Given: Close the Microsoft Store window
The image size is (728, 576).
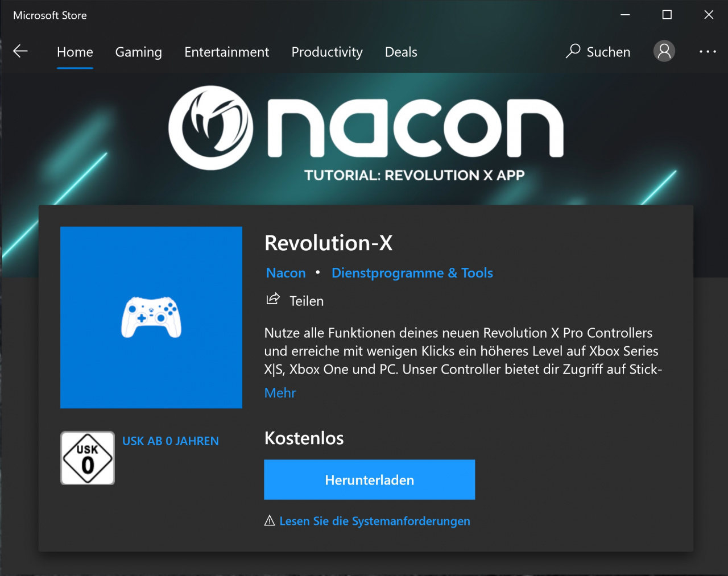Looking at the screenshot, I should (709, 15).
